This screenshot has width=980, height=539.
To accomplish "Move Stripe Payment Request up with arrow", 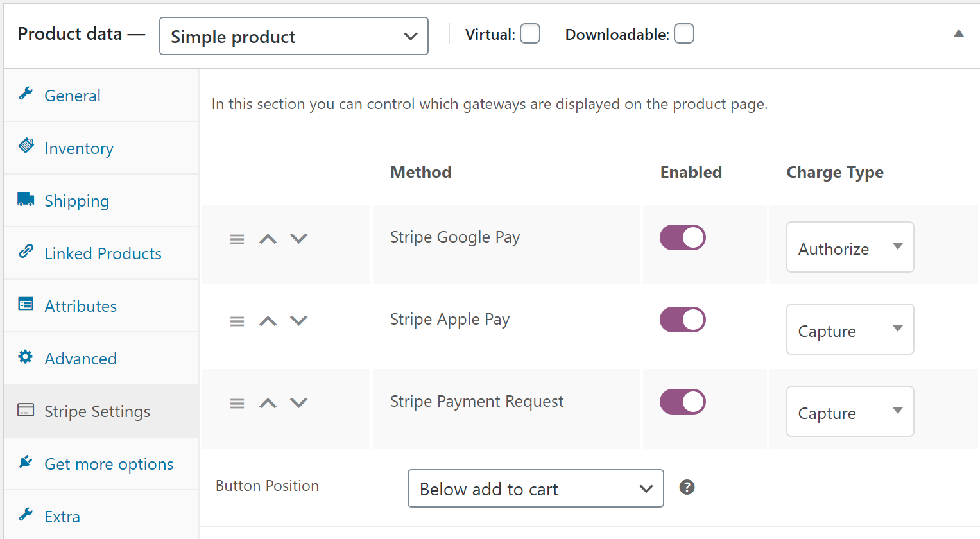I will (268, 403).
